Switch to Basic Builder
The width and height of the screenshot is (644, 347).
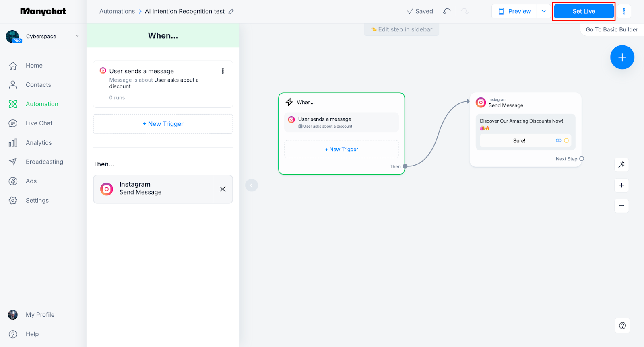611,30
